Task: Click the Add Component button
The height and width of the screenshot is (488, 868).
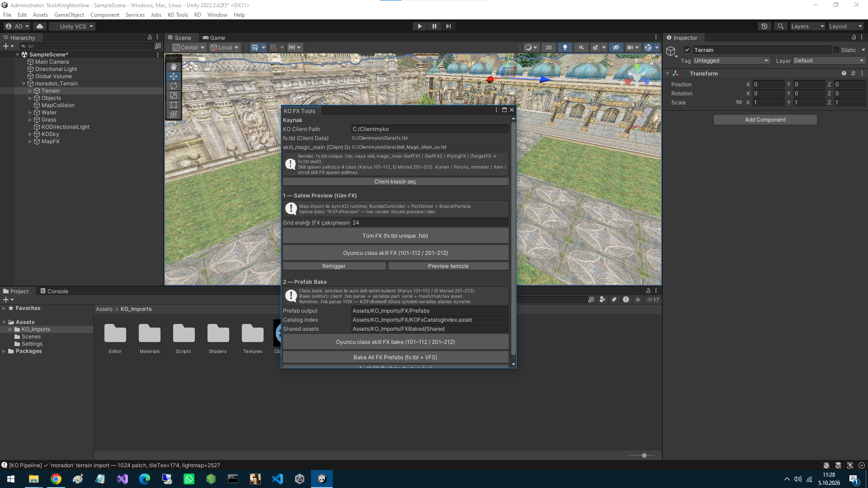Action: click(765, 120)
